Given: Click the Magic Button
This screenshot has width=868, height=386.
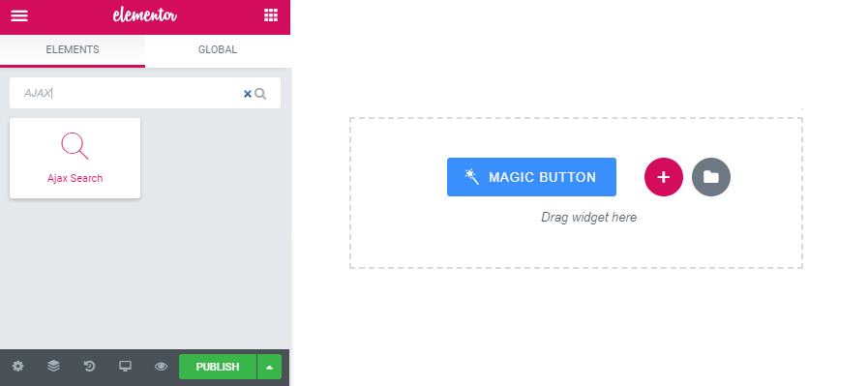Looking at the screenshot, I should pyautogui.click(x=531, y=177).
